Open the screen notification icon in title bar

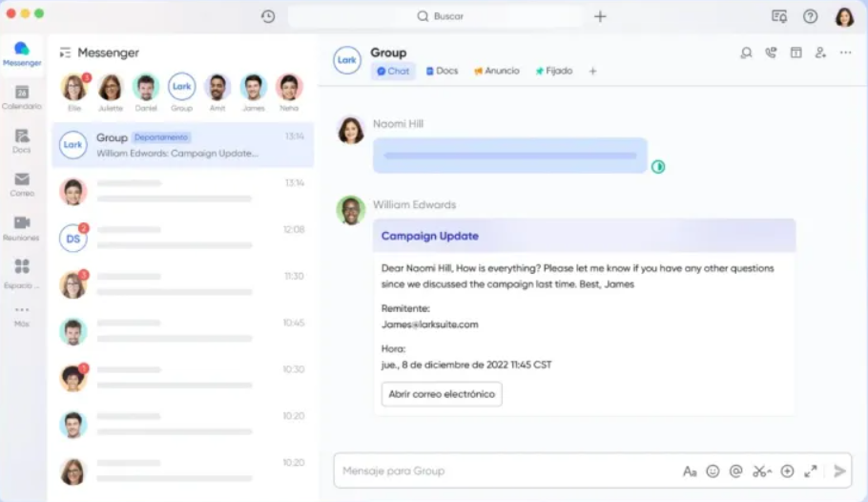pyautogui.click(x=779, y=16)
